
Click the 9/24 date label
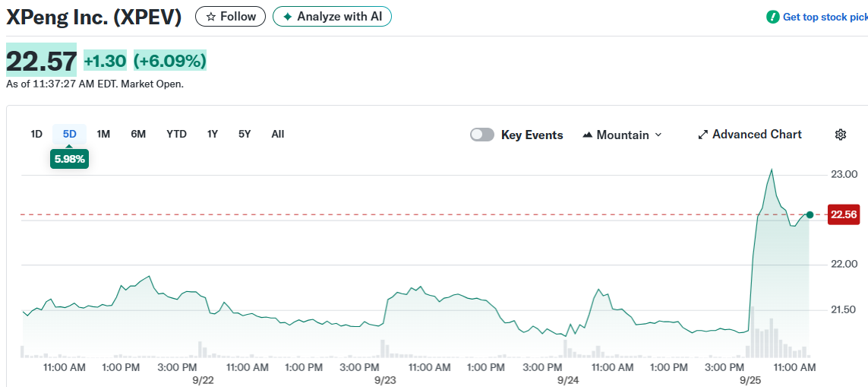point(568,380)
